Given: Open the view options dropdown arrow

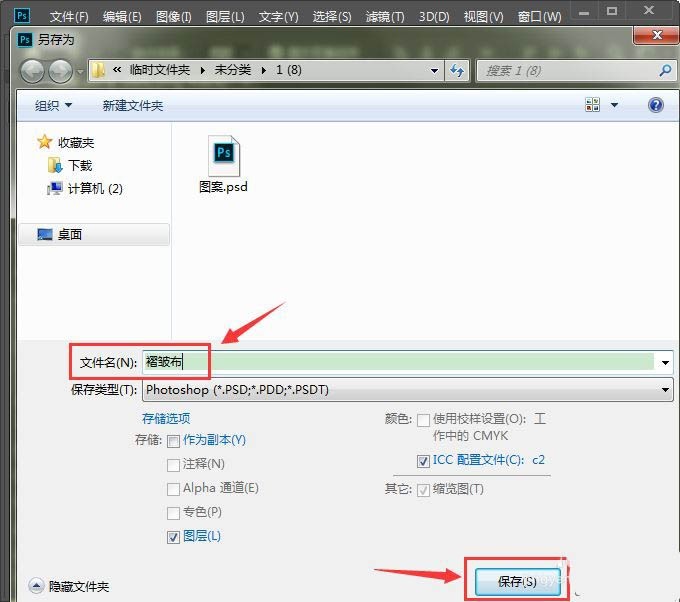Looking at the screenshot, I should pyautogui.click(x=615, y=105).
